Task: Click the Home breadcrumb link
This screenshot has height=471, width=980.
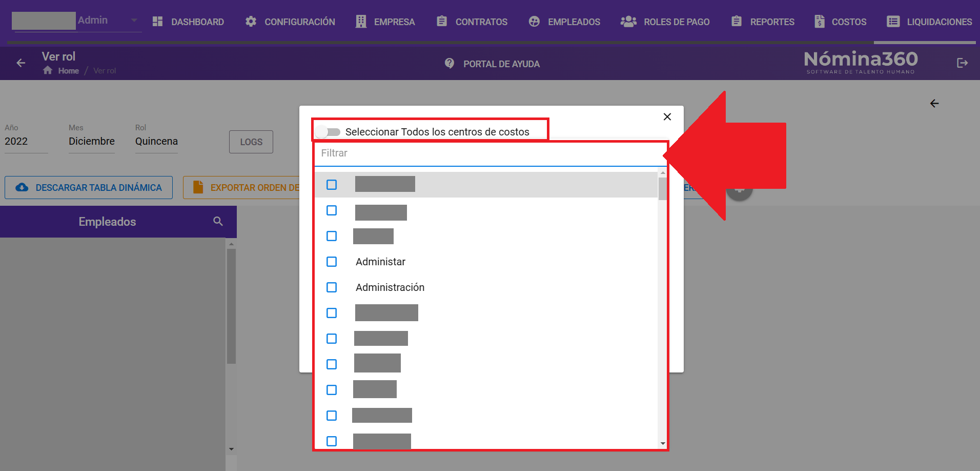Action: point(68,71)
